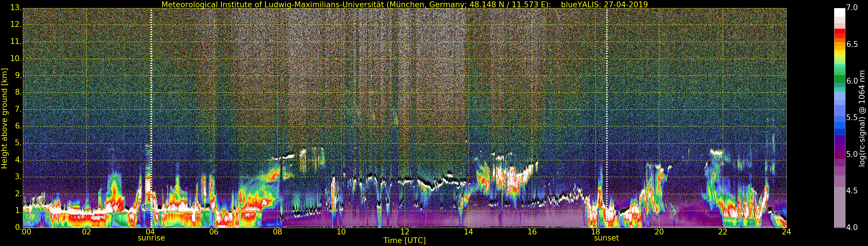The width and height of the screenshot is (868, 246).
Task: Click the 'sunrise' label below the axis
Action: coord(151,238)
